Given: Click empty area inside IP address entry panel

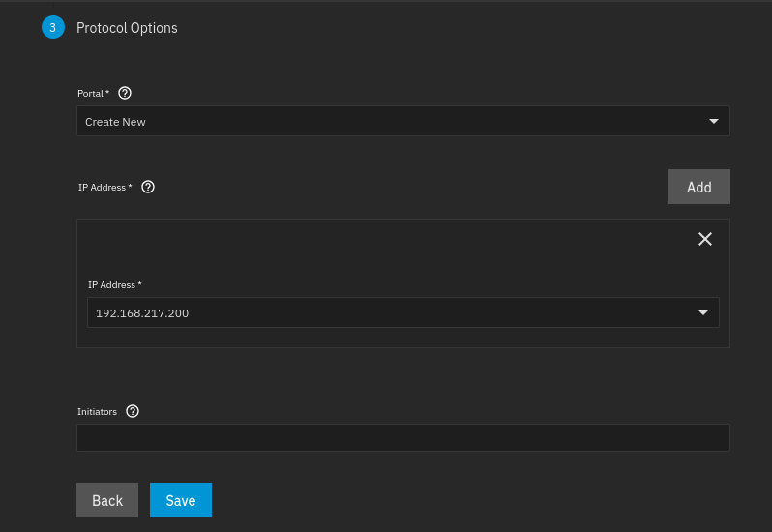Looking at the screenshot, I should click(387, 251).
